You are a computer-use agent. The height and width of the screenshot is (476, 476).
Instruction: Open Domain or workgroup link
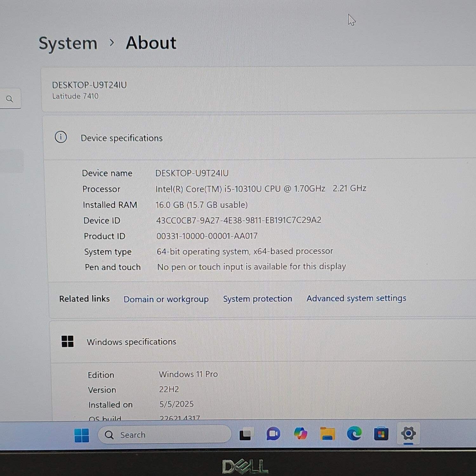tap(166, 299)
